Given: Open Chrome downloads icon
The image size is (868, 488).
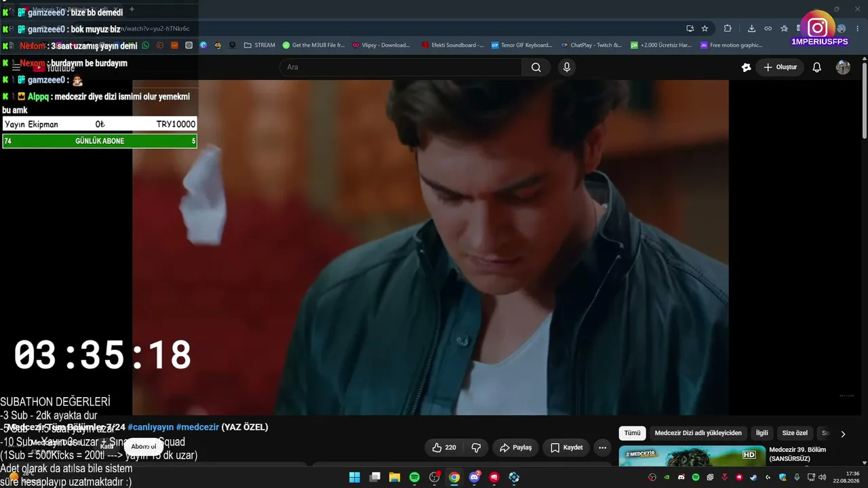Looking at the screenshot, I should coord(751,28).
